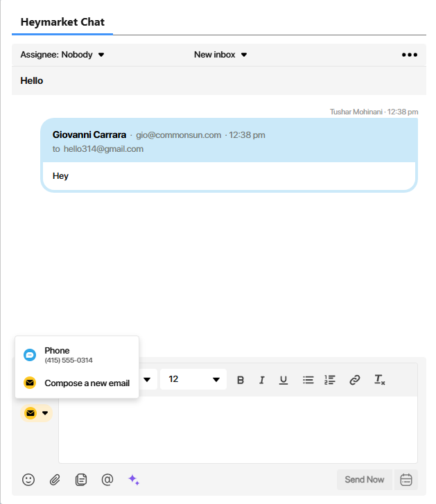Screen dimensions: 436x504
Task: Insert a hyperlink
Action: click(355, 380)
